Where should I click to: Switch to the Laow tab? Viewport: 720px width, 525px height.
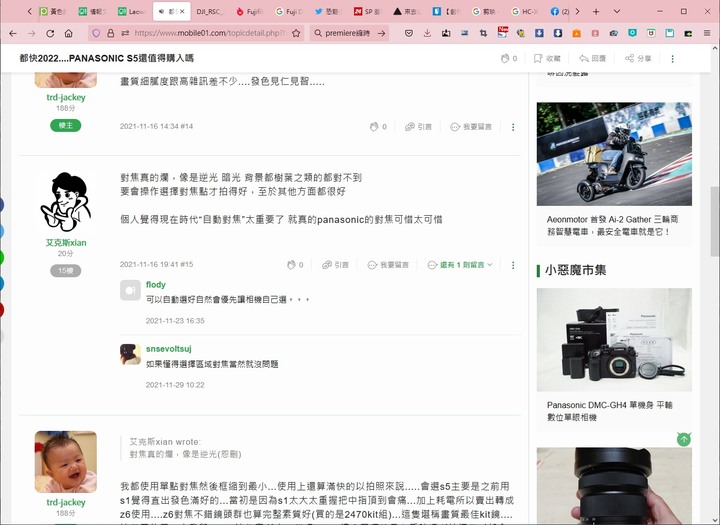132,11
